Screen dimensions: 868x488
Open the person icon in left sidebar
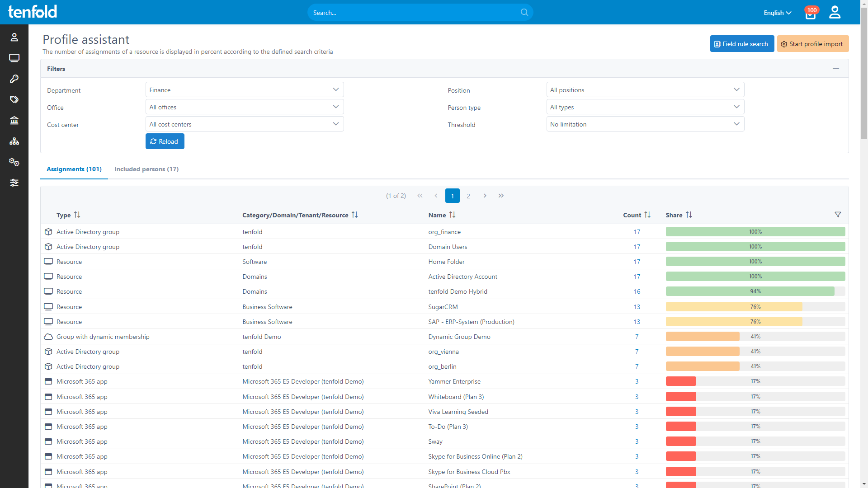[x=14, y=37]
